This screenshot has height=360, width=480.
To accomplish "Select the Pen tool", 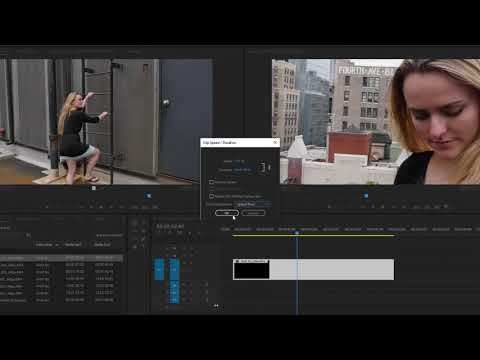I will pos(144,239).
